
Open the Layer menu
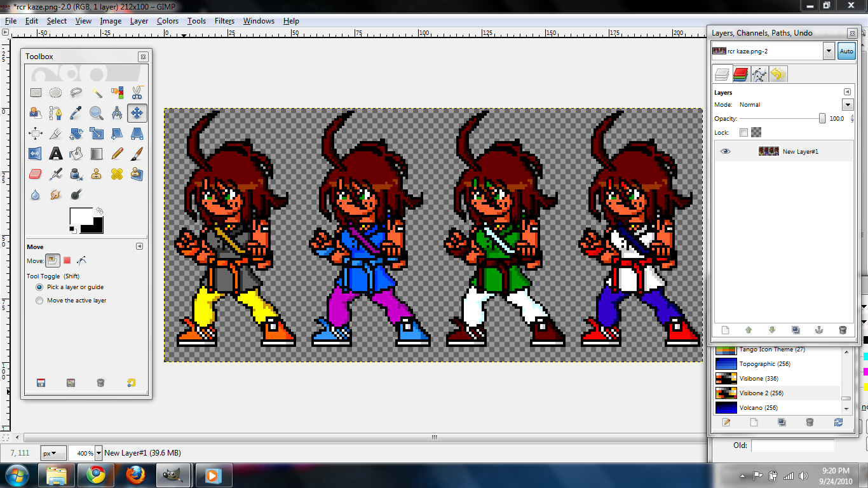click(x=139, y=21)
